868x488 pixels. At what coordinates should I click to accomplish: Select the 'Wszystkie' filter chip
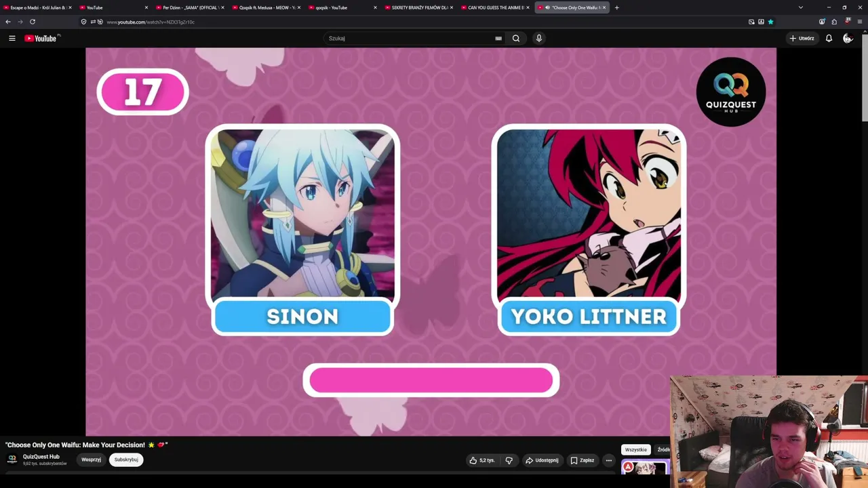click(x=636, y=449)
